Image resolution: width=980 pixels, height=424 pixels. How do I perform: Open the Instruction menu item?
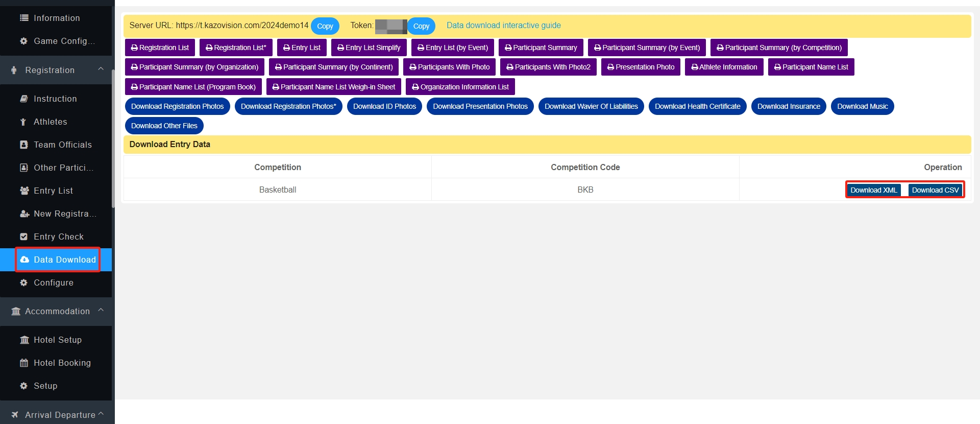(55, 99)
